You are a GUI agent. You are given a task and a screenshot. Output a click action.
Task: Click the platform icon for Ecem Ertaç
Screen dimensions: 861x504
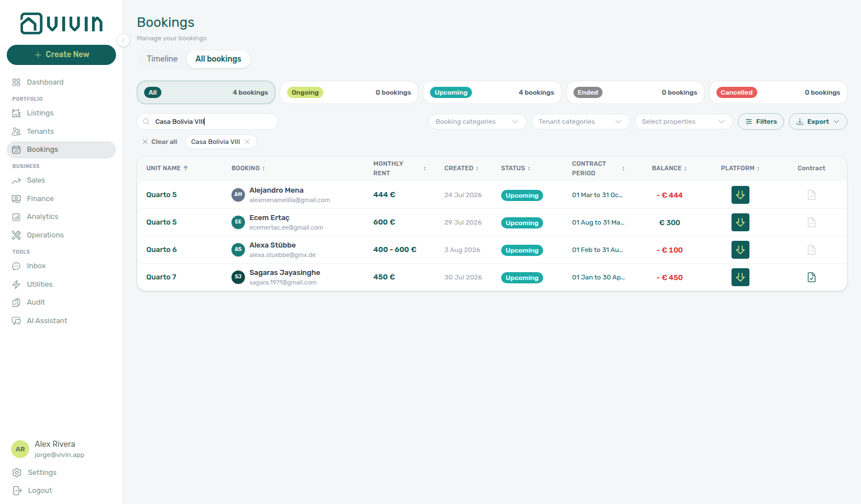(x=740, y=222)
